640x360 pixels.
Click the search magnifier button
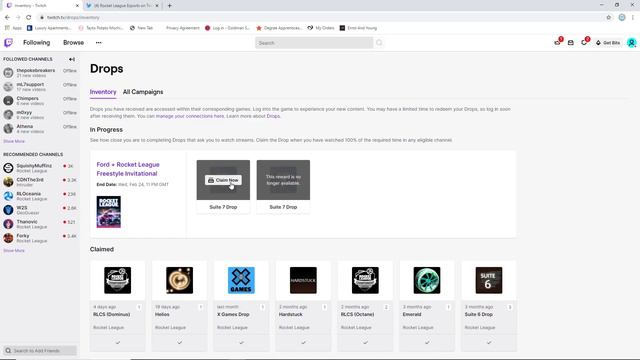(x=379, y=43)
